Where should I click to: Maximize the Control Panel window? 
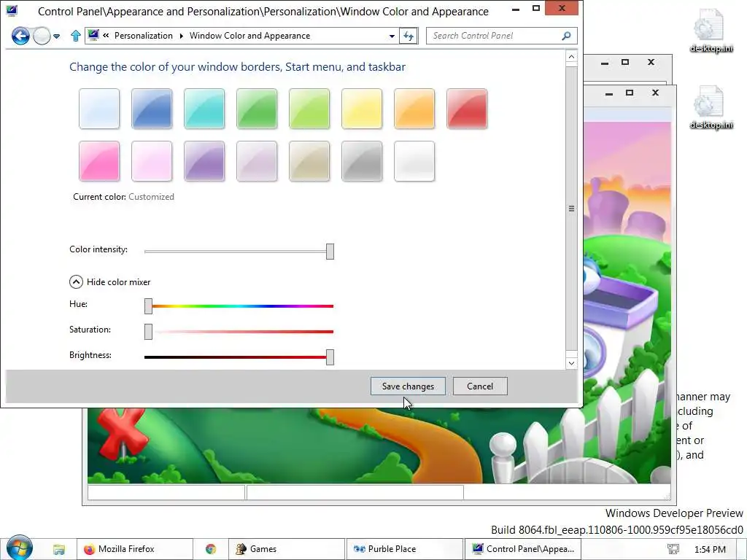pos(535,8)
